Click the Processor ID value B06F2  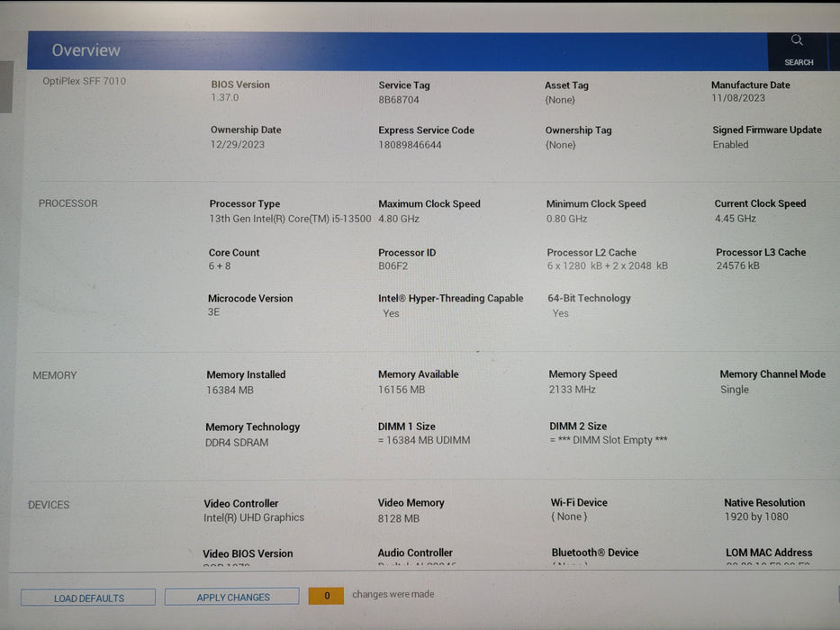coord(393,266)
